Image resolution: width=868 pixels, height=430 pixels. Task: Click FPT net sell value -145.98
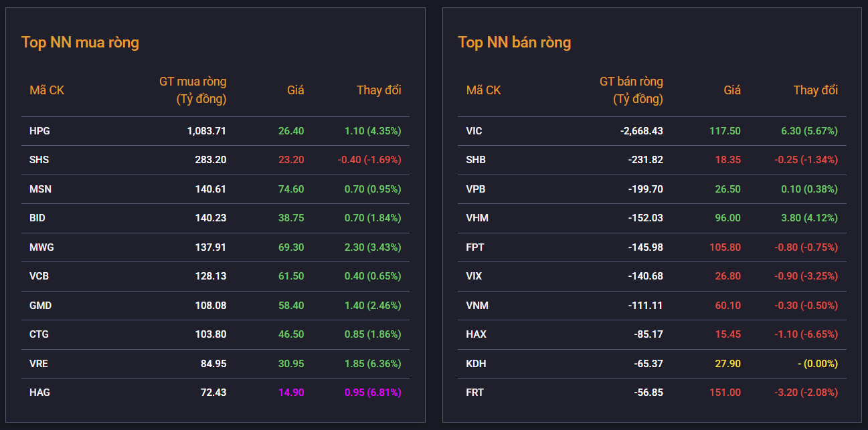coord(646,247)
